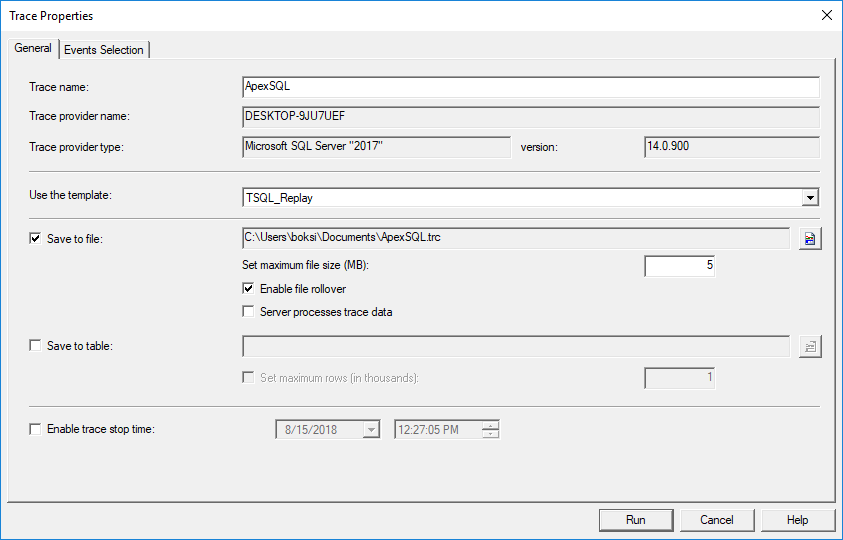Click the Microsoft SQL Server "2017" provider type field
Viewport: 843px width, 540px height.
click(376, 147)
